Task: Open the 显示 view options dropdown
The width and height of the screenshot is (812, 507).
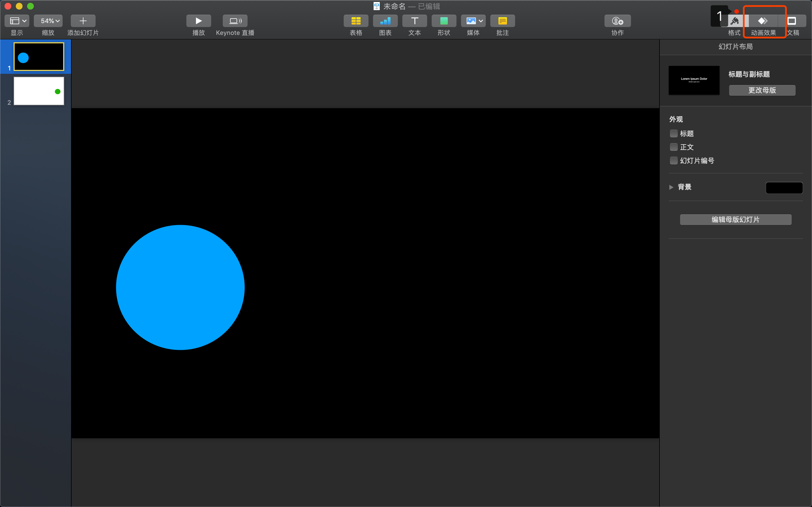Action: [17, 21]
